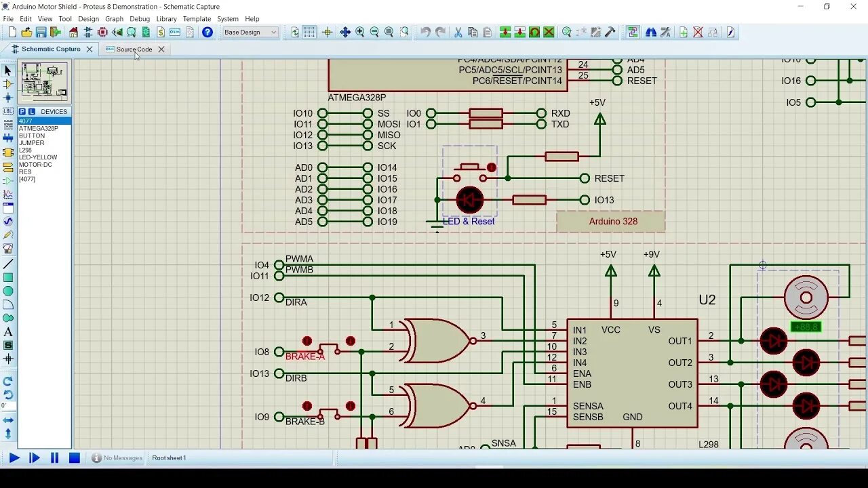
Task: Click the schematic overview thumbnail
Action: [x=44, y=81]
